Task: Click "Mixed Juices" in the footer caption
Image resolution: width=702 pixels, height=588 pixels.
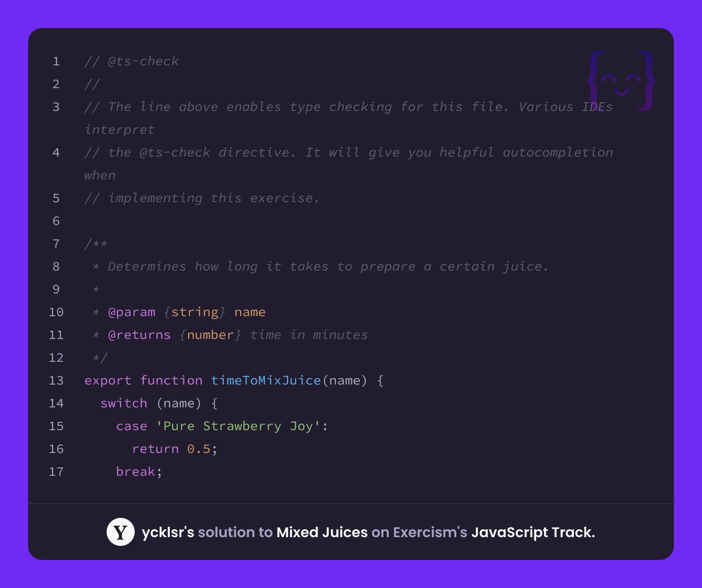Action: click(322, 532)
